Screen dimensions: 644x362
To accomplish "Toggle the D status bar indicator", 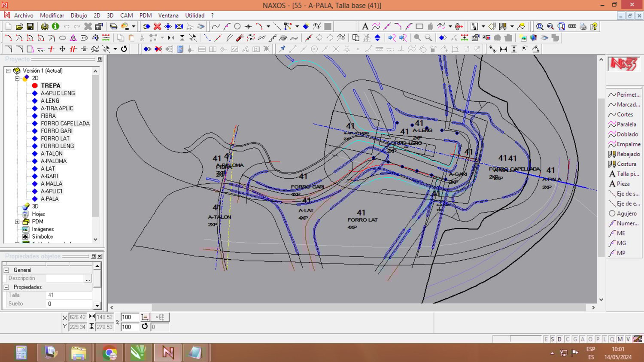I will point(559,339).
